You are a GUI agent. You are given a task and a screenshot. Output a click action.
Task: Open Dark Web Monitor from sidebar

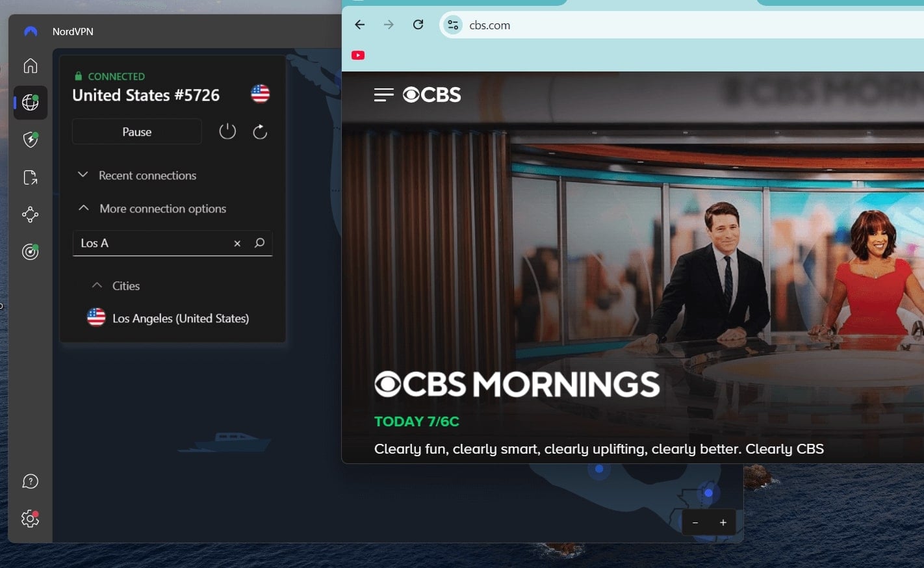pos(30,252)
